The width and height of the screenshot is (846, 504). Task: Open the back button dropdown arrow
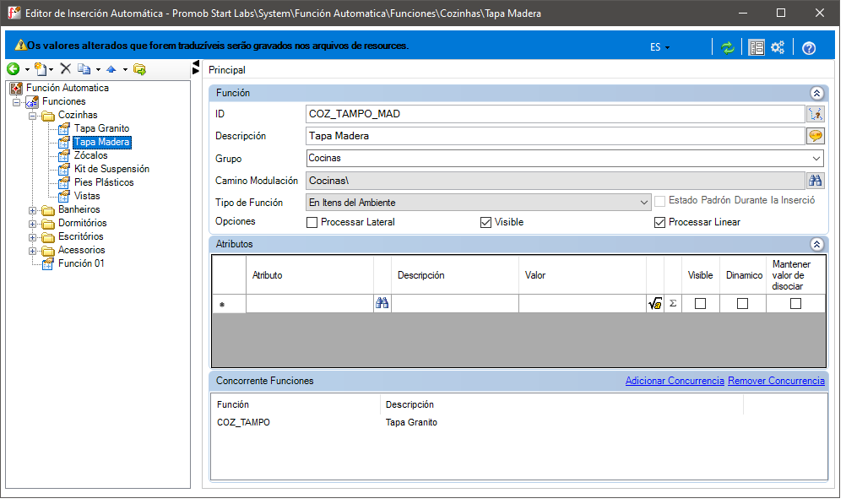[x=27, y=69]
